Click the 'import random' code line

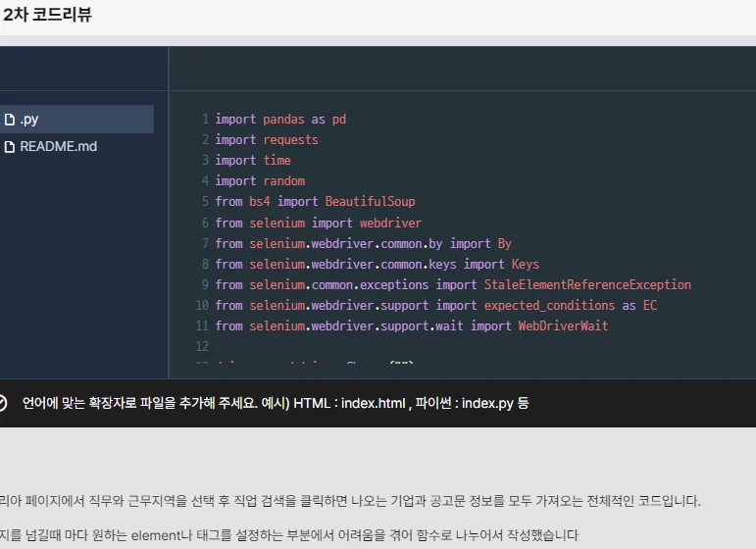[260, 181]
